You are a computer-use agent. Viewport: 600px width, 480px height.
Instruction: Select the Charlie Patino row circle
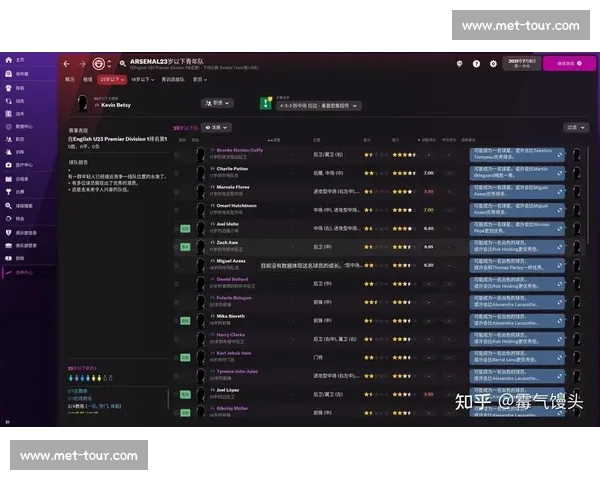(x=176, y=173)
